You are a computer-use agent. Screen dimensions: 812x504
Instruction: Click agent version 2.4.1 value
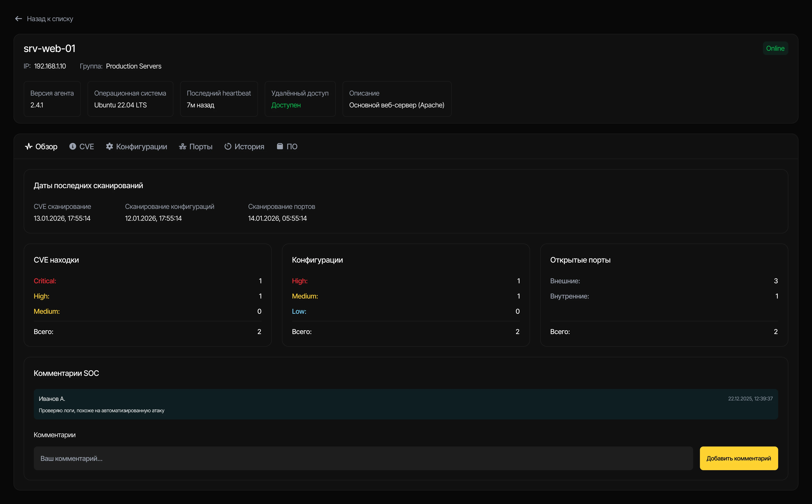(x=37, y=105)
